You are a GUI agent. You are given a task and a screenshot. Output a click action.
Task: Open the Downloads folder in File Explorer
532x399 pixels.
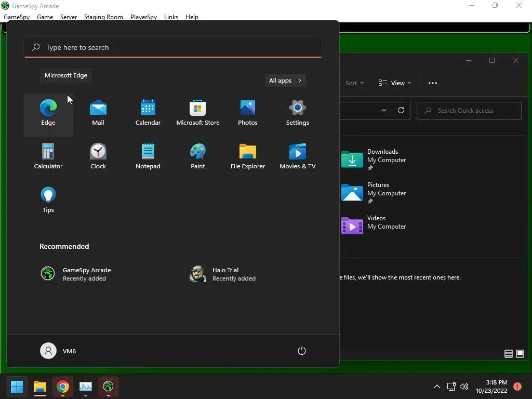[375, 159]
